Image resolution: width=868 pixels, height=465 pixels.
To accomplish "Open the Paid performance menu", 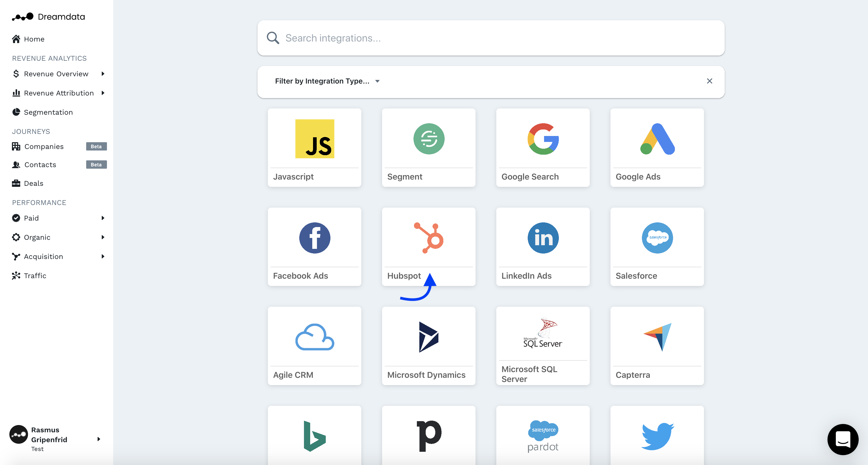I will point(31,218).
